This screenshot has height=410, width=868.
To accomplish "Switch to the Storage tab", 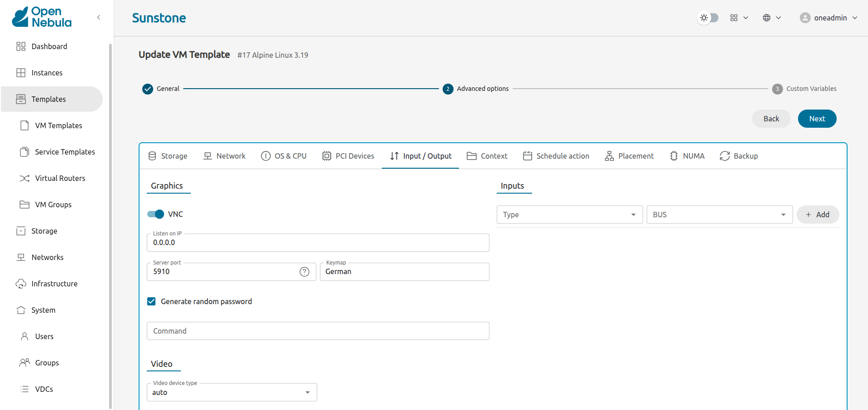I will point(168,156).
